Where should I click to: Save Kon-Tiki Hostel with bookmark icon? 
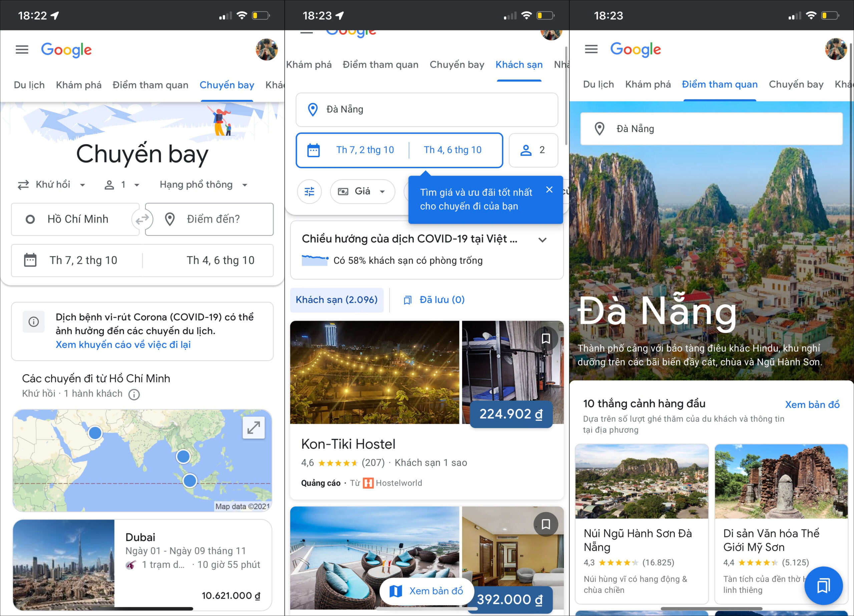[x=546, y=339]
